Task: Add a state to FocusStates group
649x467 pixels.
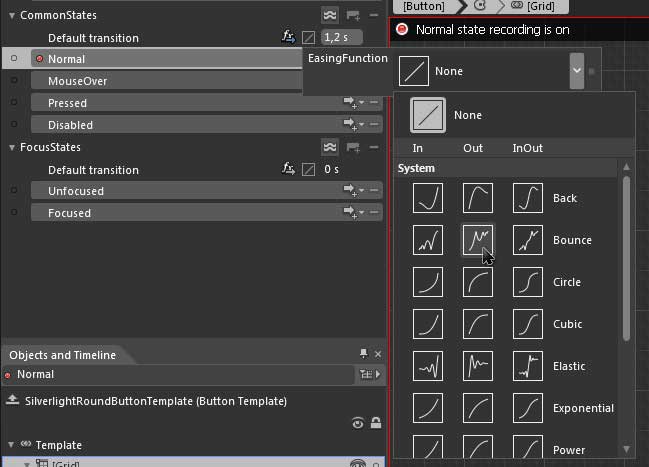Action: point(353,147)
